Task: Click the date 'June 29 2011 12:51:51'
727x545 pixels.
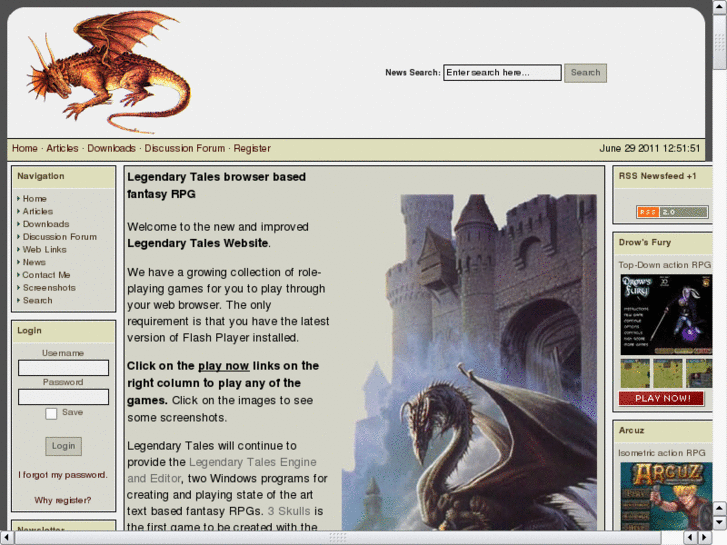Action: (650, 148)
